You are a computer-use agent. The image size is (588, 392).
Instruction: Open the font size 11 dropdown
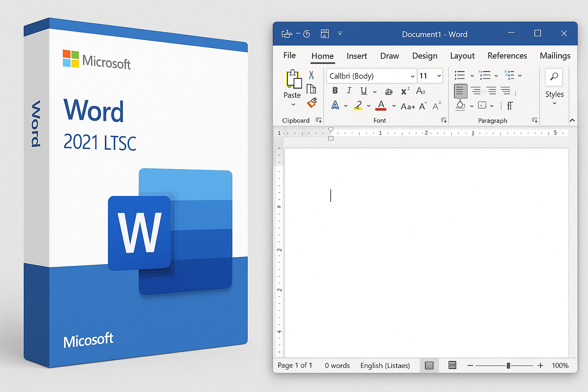439,76
